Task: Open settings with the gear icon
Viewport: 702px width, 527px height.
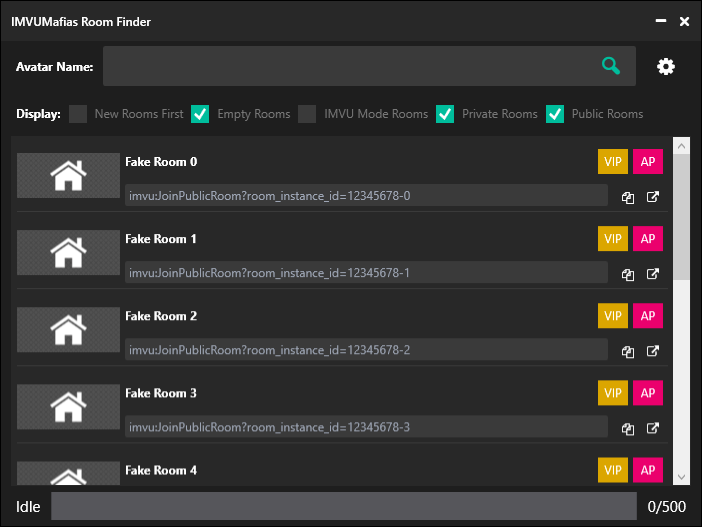Action: click(666, 66)
